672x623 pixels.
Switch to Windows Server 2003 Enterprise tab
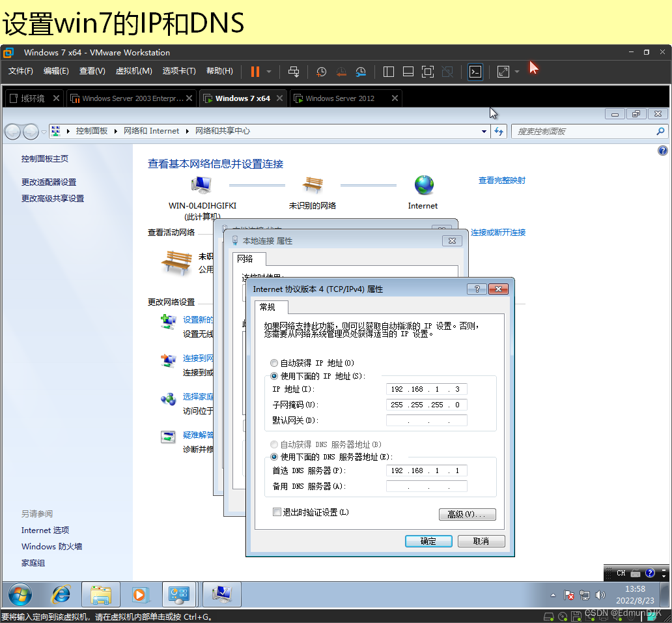[132, 98]
